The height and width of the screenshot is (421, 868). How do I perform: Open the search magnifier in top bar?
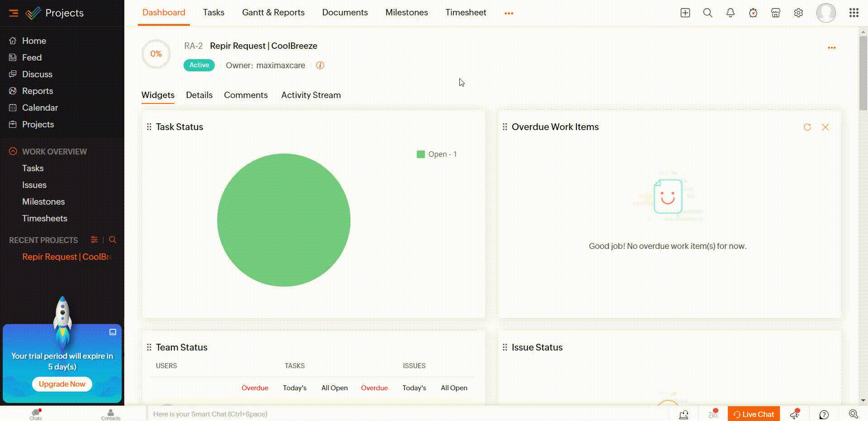tap(708, 13)
